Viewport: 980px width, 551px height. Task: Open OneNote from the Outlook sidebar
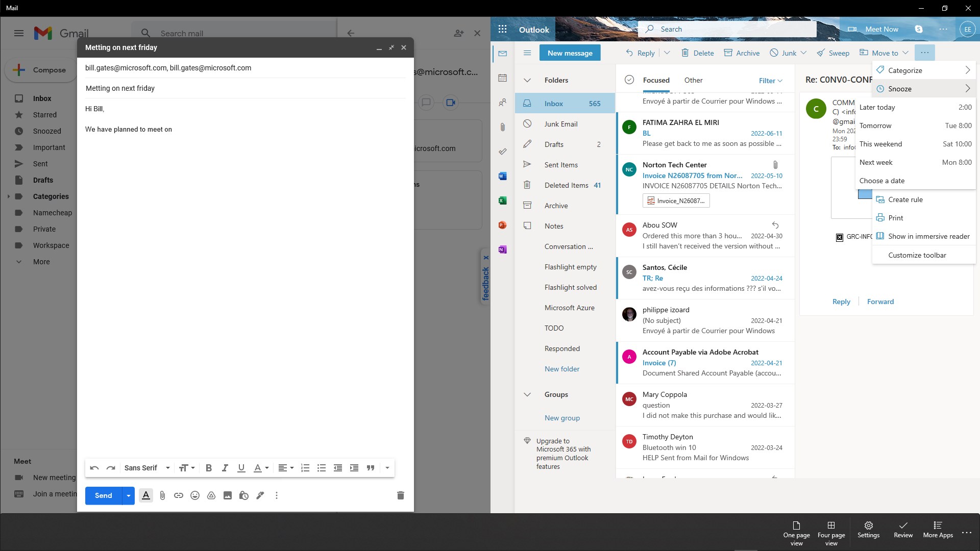tap(503, 249)
